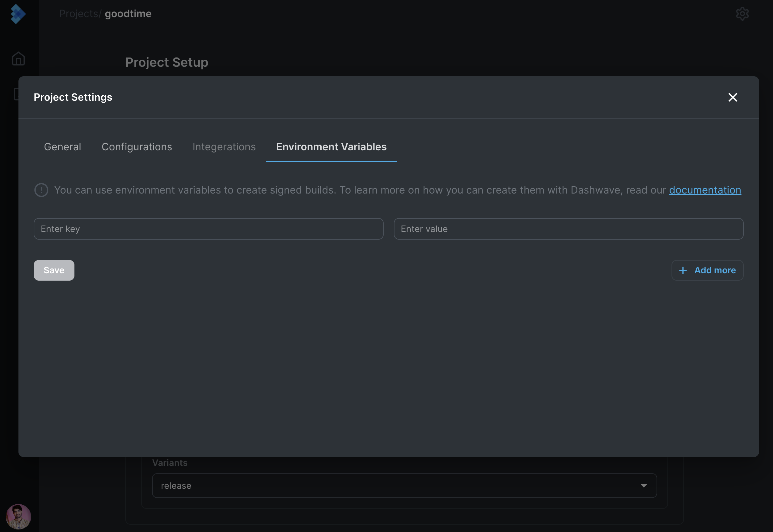Focus the Enter key input field
Viewport: 773px width, 532px height.
(x=208, y=229)
